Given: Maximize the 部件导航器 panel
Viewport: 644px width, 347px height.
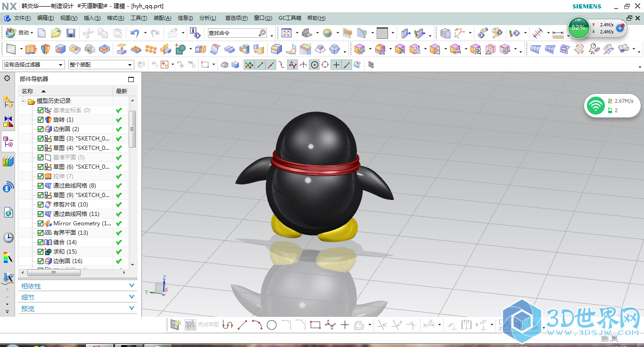Looking at the screenshot, I should coord(131,79).
